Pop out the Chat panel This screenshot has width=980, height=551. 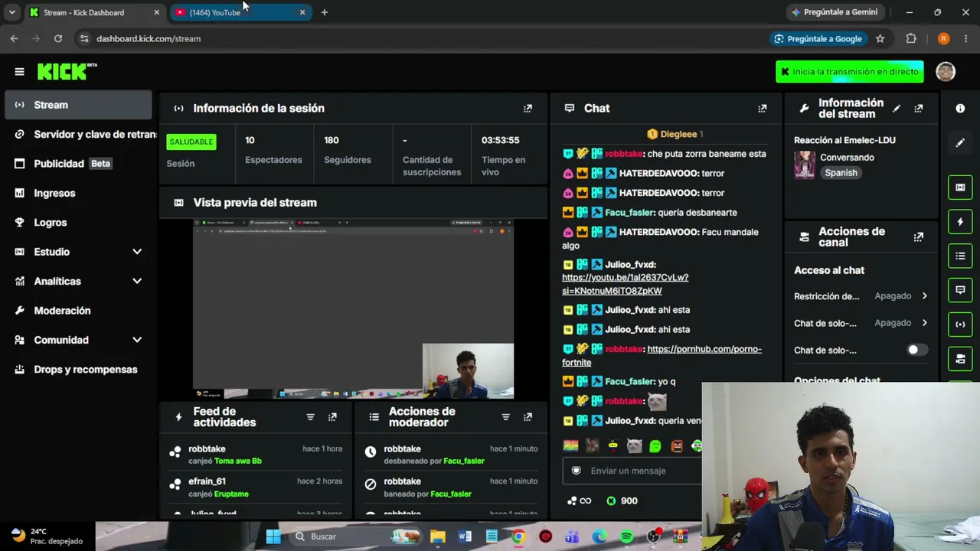[x=762, y=109]
